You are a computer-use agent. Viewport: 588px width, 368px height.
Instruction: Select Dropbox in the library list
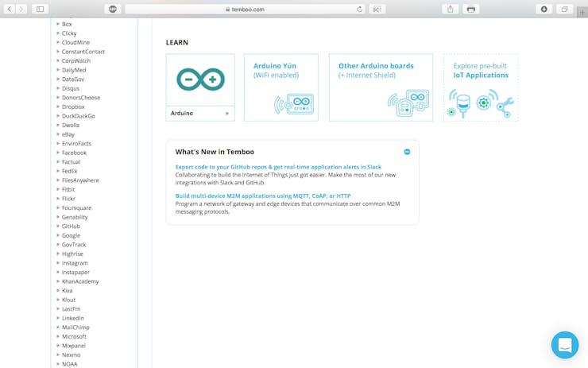73,107
